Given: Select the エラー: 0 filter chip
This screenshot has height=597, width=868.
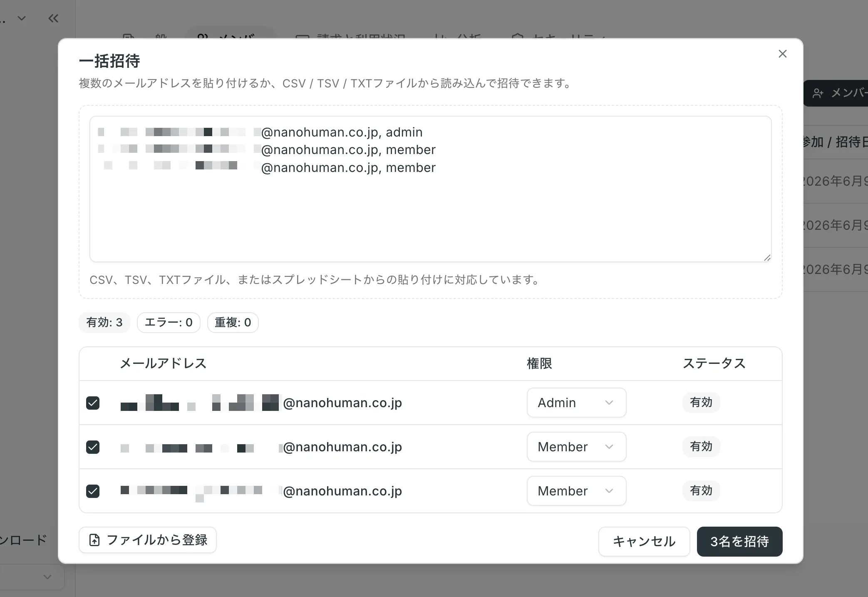Looking at the screenshot, I should pos(169,323).
